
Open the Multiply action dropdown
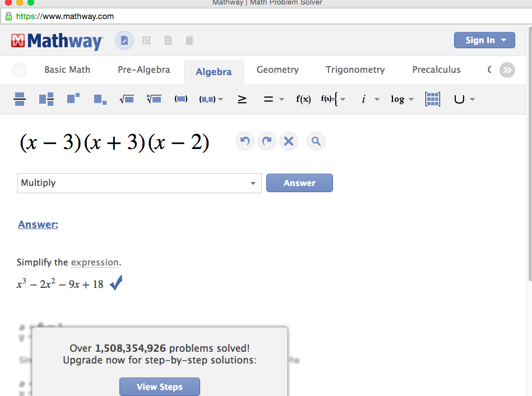point(140,183)
